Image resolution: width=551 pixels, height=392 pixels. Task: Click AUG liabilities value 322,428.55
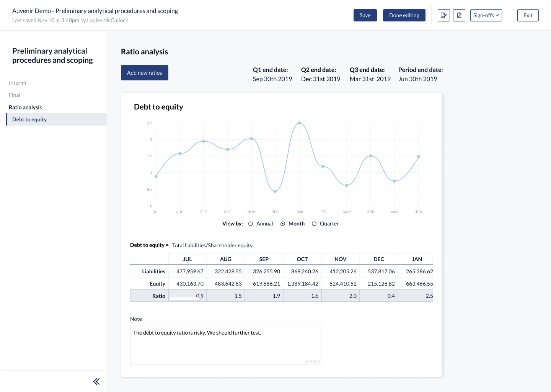228,271
